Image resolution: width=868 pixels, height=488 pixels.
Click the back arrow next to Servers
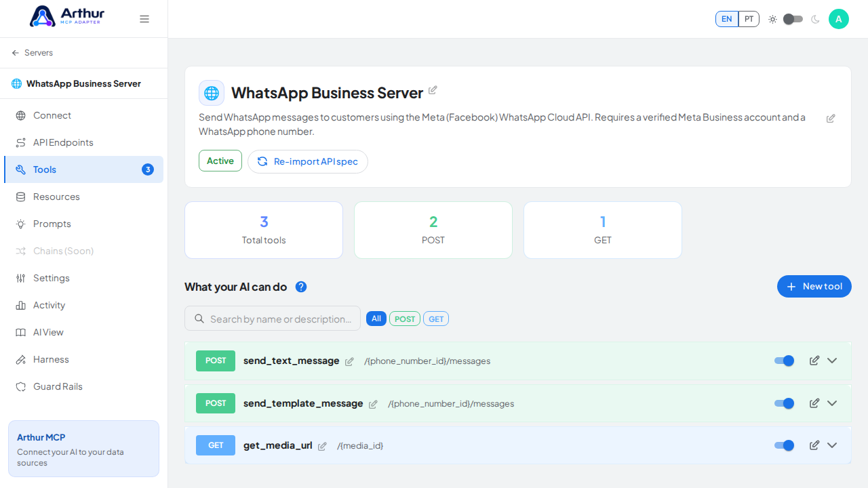tap(16, 53)
